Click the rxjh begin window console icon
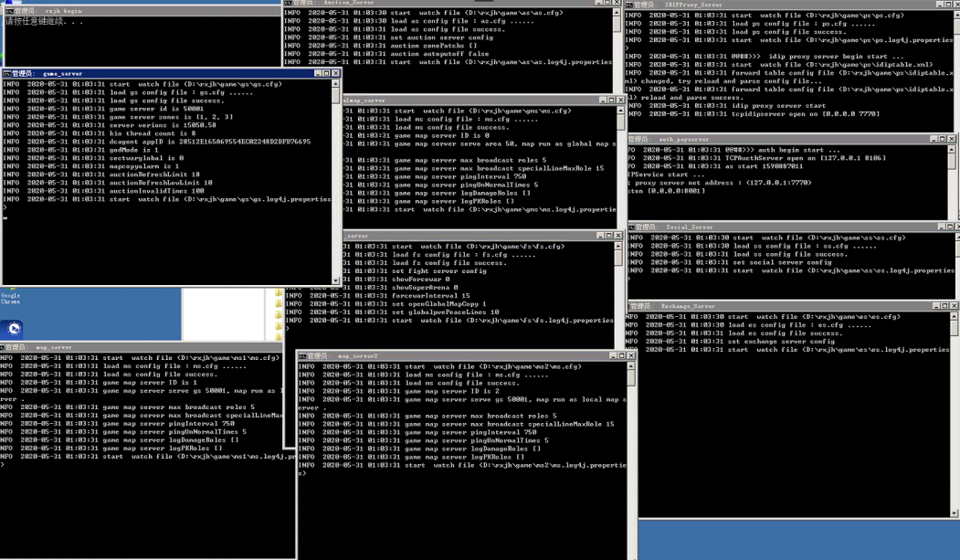Viewport: 960px width, 560px height. point(7,11)
